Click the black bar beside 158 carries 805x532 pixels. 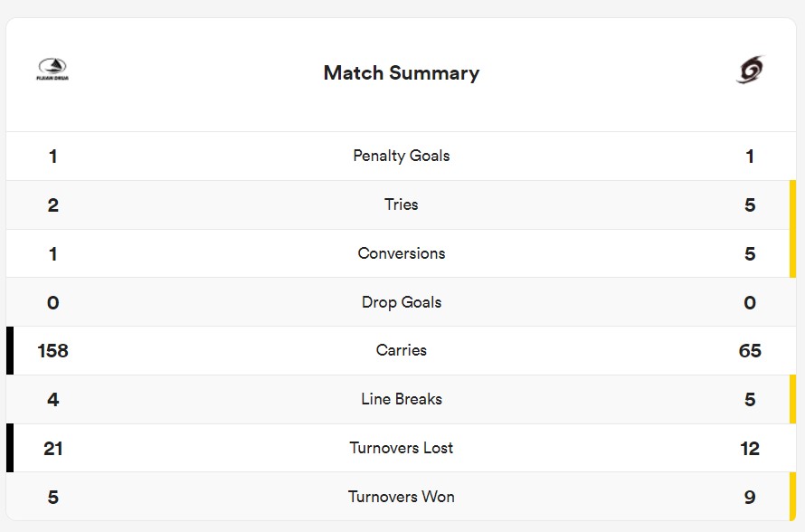coord(10,350)
